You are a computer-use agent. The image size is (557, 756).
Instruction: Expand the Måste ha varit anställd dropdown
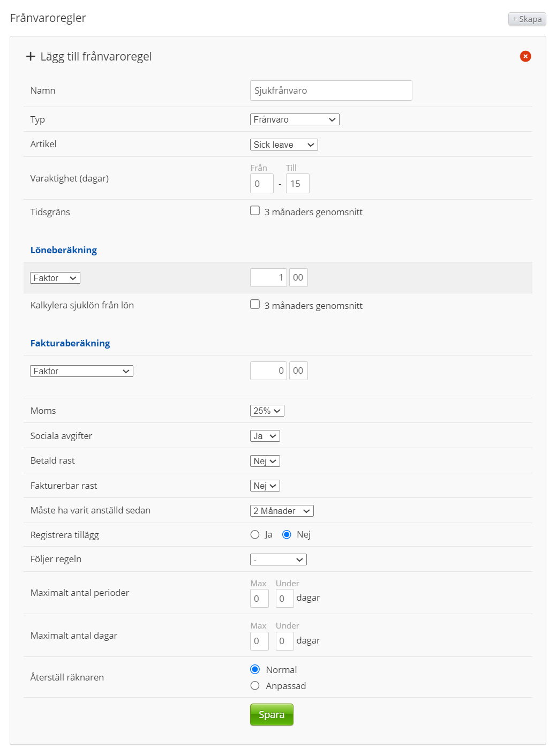click(282, 511)
